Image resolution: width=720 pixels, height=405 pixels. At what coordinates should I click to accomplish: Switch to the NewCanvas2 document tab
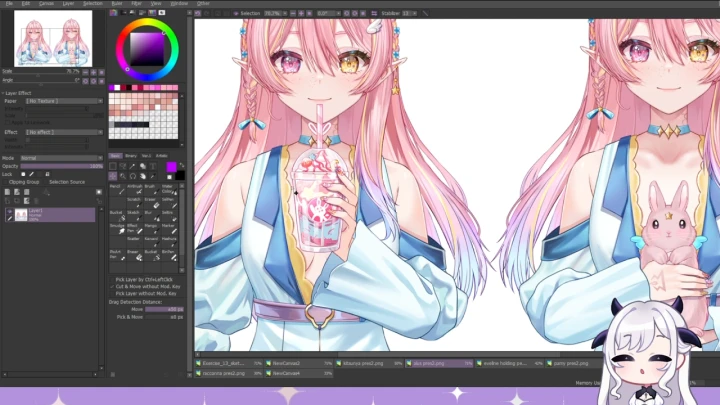point(298,363)
